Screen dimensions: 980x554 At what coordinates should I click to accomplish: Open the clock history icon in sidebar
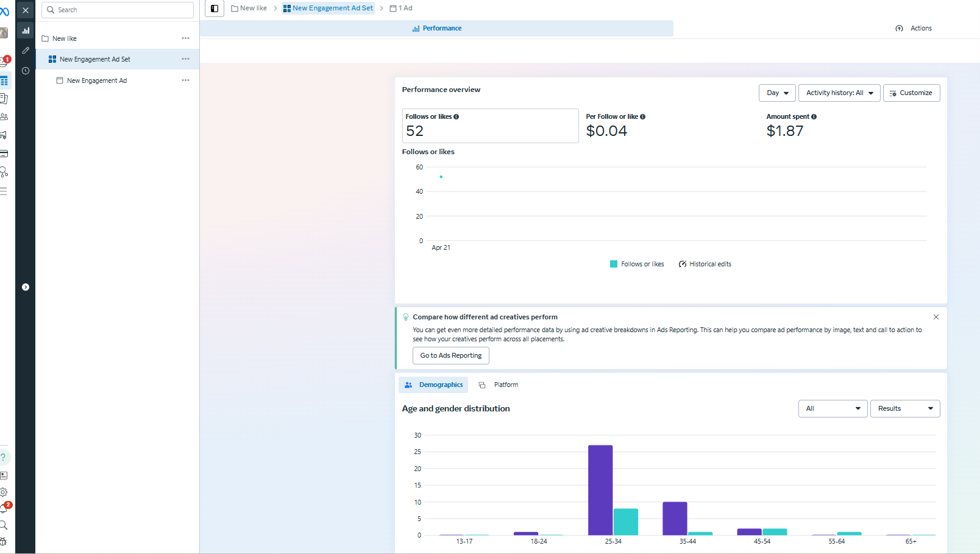[26, 71]
